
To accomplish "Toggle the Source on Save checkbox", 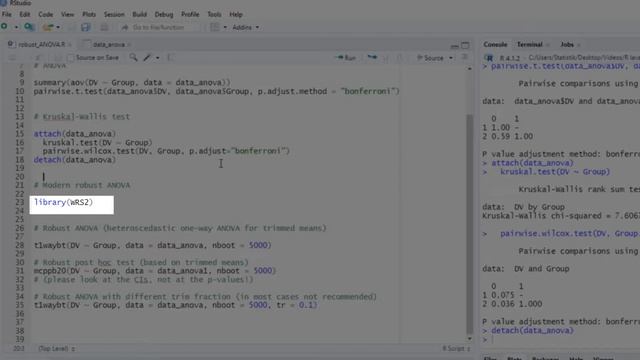I will point(70,58).
